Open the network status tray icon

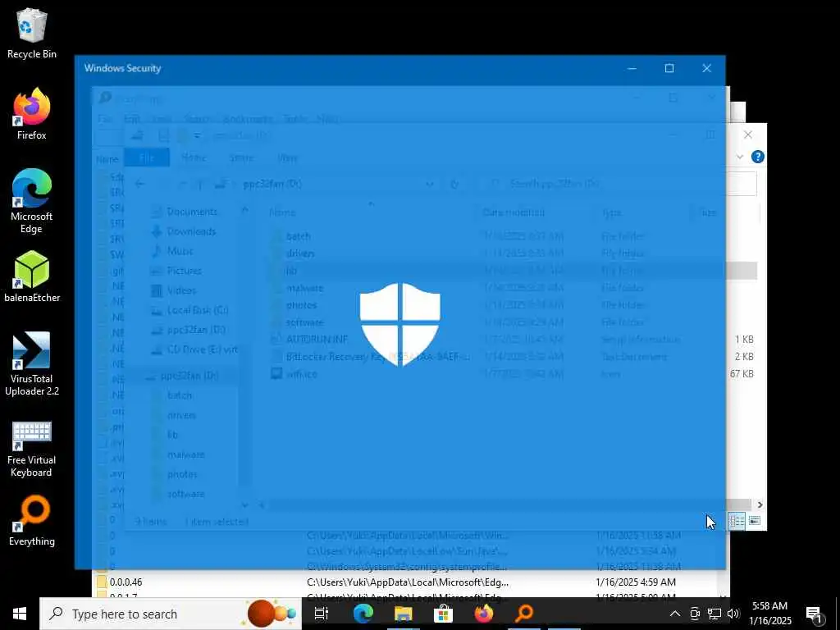tap(714, 614)
